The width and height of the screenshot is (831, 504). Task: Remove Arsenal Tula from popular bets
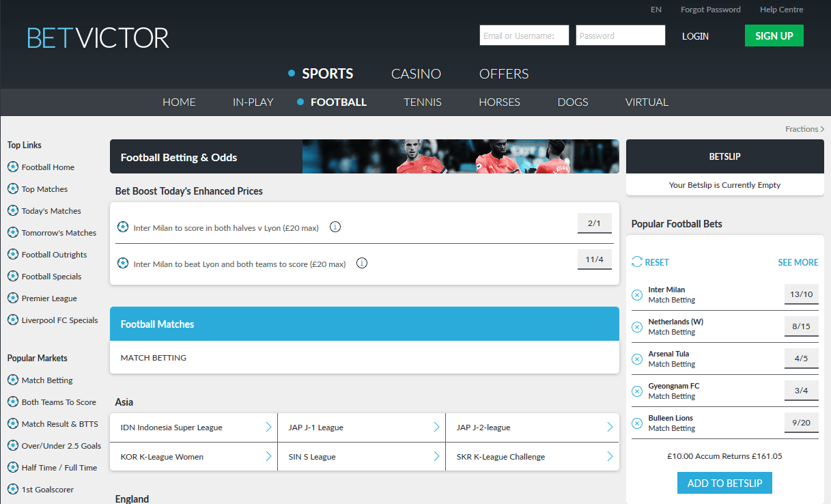637,359
